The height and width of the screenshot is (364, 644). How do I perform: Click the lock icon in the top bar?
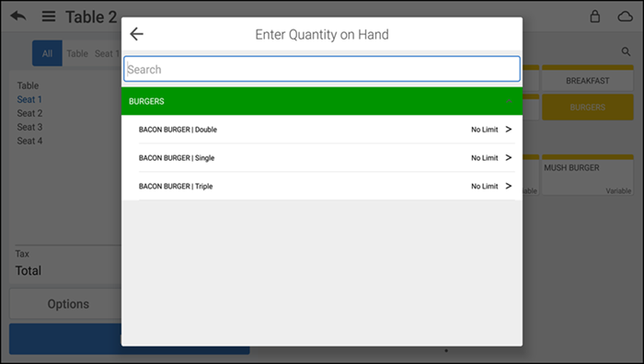coord(594,17)
